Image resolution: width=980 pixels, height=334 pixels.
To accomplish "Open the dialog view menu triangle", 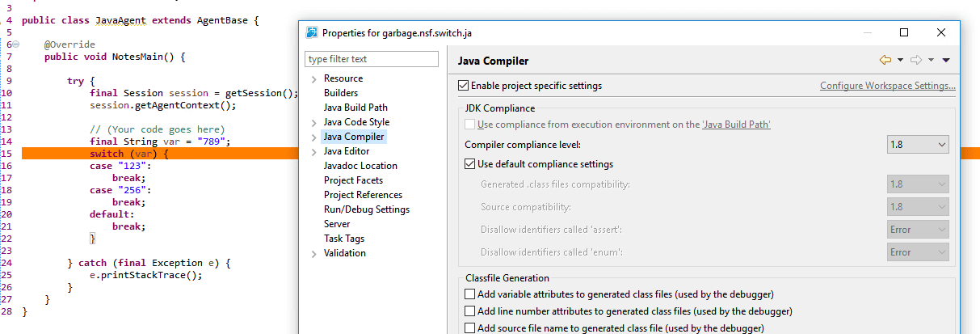I will click(x=946, y=60).
